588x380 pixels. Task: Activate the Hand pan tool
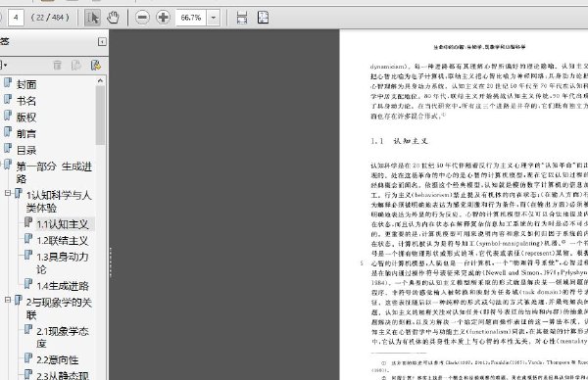pos(113,18)
